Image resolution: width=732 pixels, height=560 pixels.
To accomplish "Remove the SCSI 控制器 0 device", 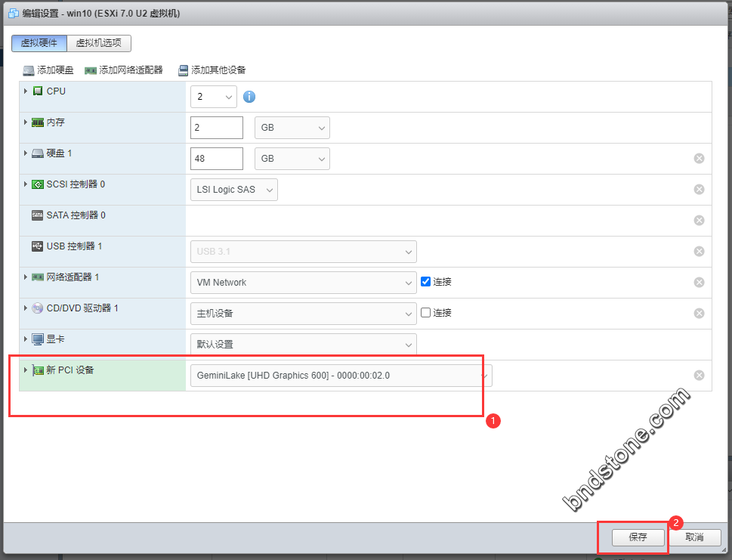I will click(x=699, y=189).
